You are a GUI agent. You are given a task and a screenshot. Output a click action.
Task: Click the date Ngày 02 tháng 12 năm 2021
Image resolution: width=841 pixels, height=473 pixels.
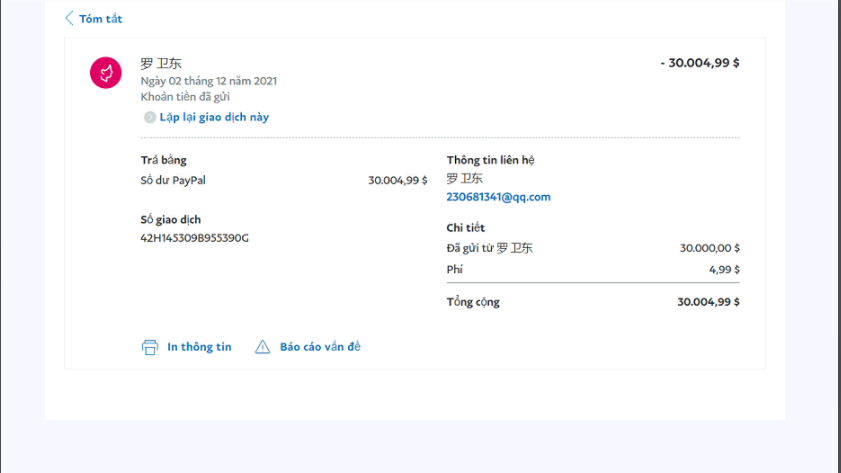208,81
